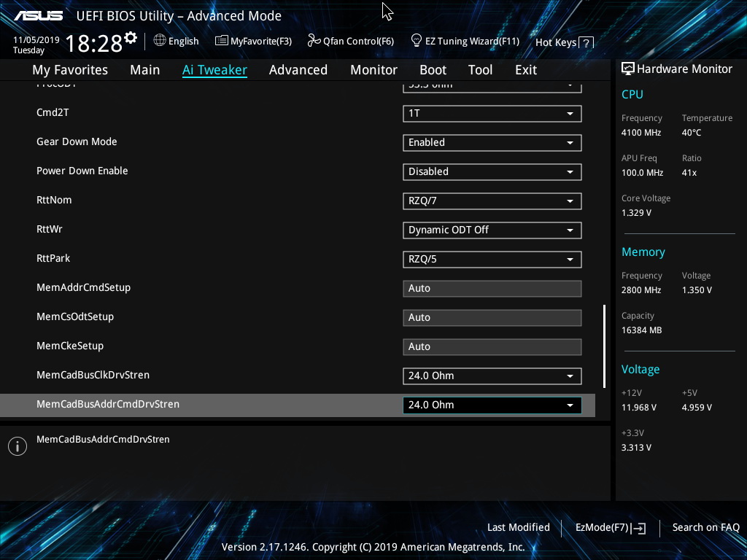Click the MemAddrCmdSetup Auto field
This screenshot has width=747, height=560.
point(492,288)
